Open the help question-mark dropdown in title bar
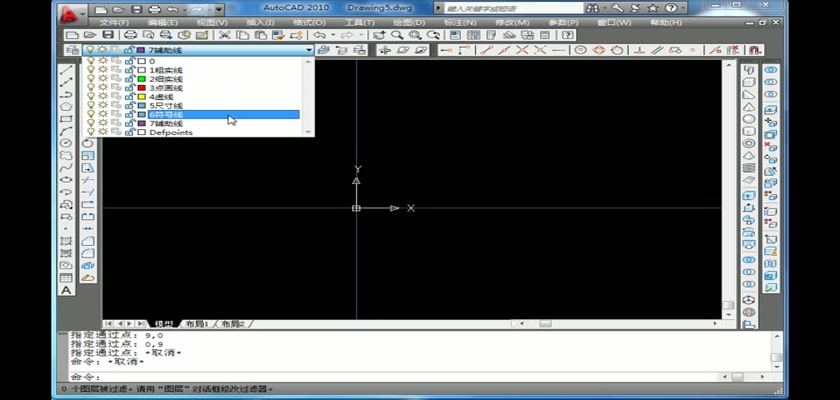This screenshot has height=400, width=840. point(681,8)
